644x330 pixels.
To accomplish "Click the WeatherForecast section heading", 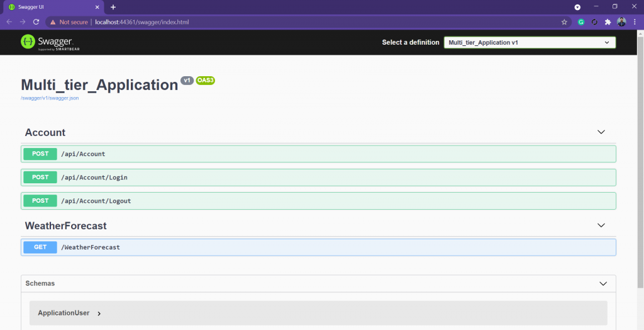I will [65, 226].
